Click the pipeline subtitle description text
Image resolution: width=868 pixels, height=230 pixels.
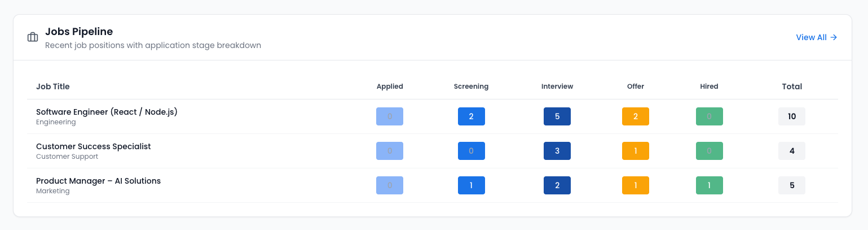[x=153, y=45]
